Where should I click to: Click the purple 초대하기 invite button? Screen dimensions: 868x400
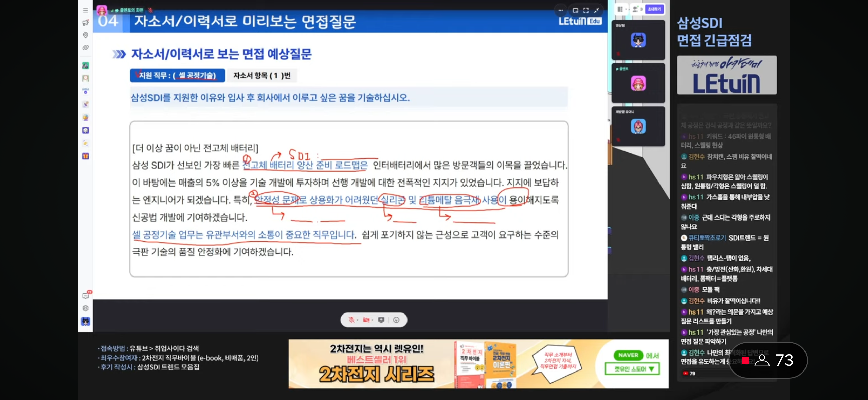(654, 9)
